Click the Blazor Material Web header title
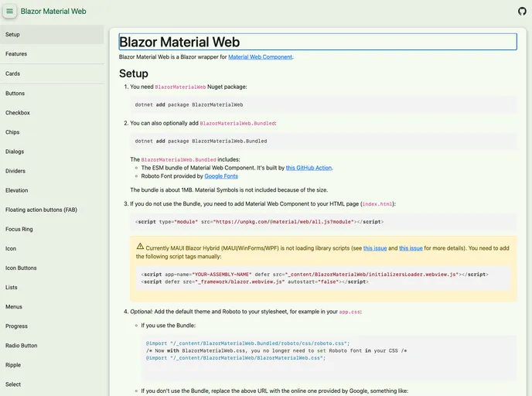The width and height of the screenshot is (532, 396). pos(53,12)
